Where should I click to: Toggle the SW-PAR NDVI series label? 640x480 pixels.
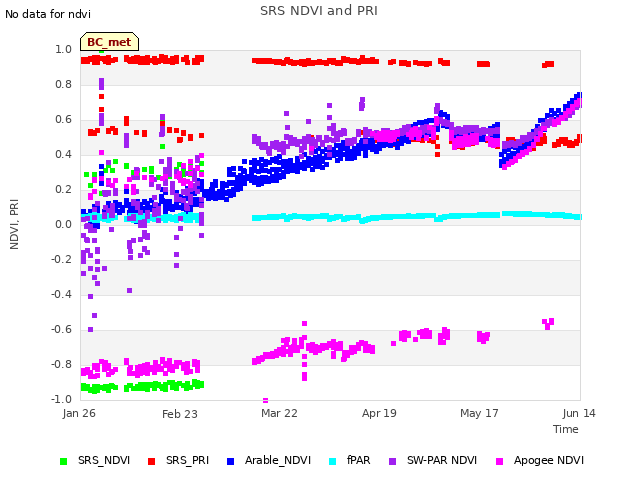click(442, 460)
